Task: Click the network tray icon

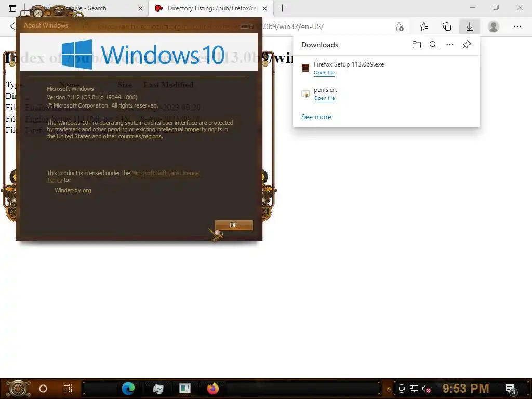Action: coord(414,389)
